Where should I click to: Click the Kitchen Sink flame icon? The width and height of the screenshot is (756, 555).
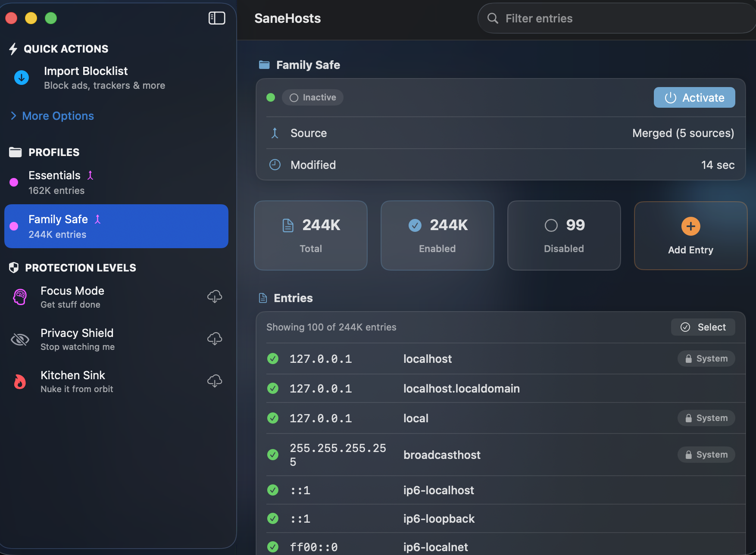coord(20,382)
